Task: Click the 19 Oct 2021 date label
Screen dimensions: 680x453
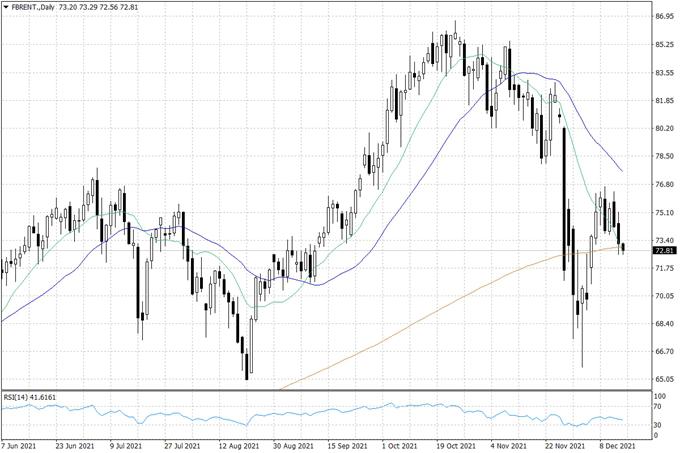Action: [x=457, y=443]
